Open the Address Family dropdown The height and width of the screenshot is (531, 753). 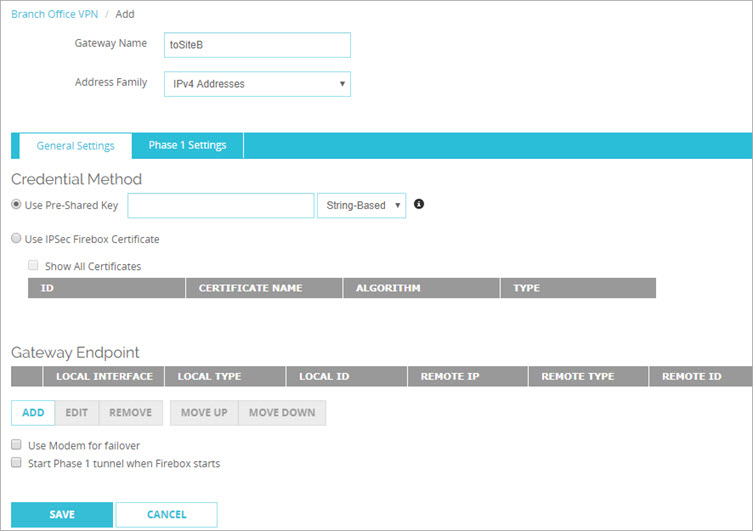click(x=257, y=84)
